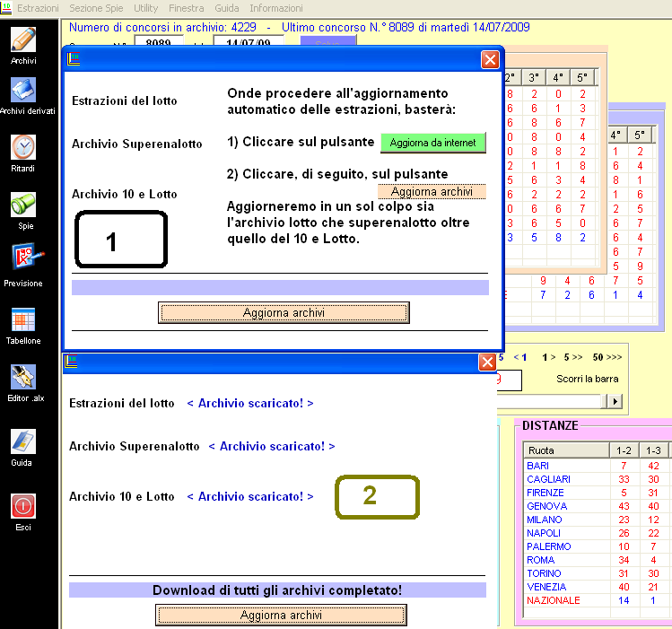Open the Guida menu in menu bar

227,8
